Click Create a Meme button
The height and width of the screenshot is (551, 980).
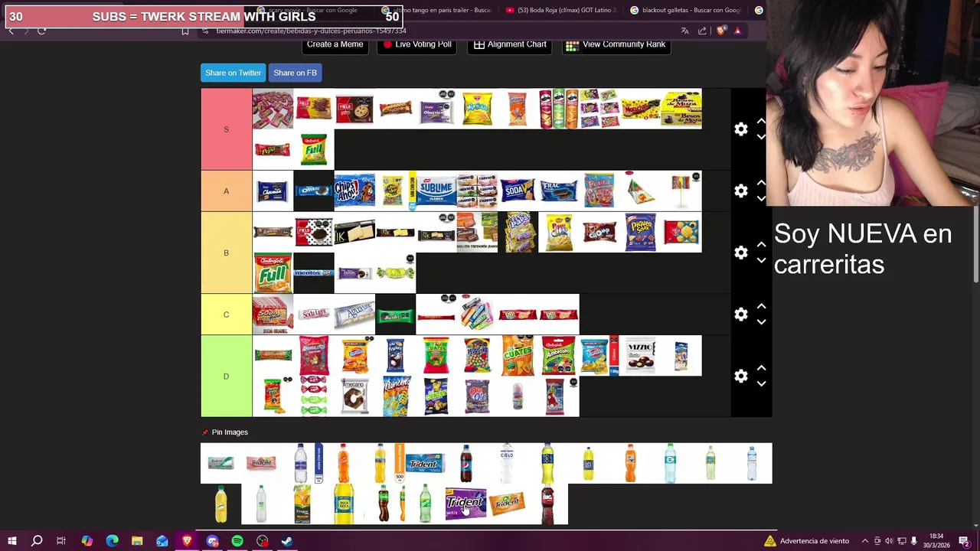point(335,44)
